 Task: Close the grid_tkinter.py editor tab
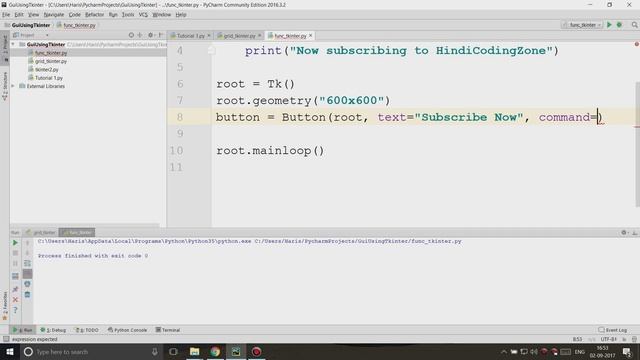[x=260, y=36]
